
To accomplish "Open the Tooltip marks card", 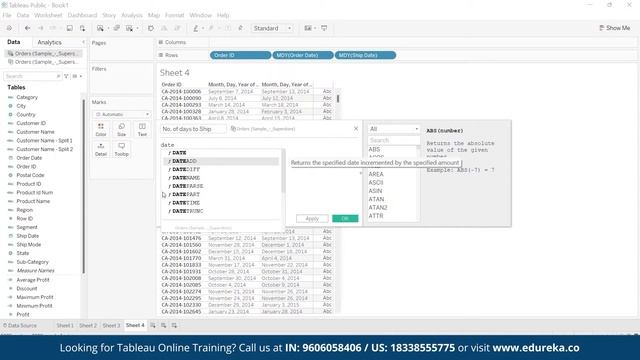I will pyautogui.click(x=122, y=149).
